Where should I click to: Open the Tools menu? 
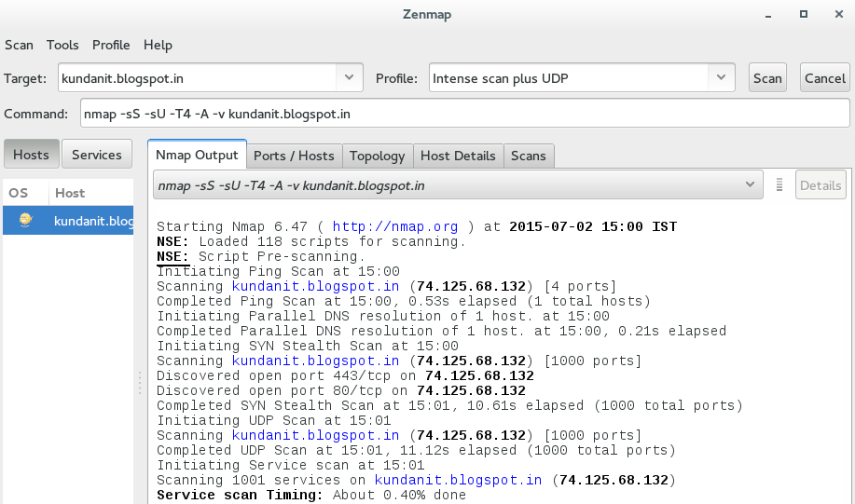(x=62, y=45)
